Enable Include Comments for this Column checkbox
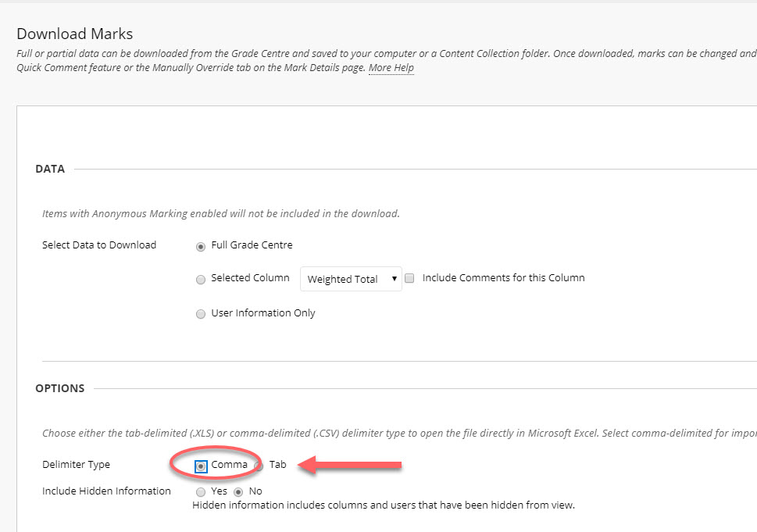The image size is (757, 532). point(409,278)
